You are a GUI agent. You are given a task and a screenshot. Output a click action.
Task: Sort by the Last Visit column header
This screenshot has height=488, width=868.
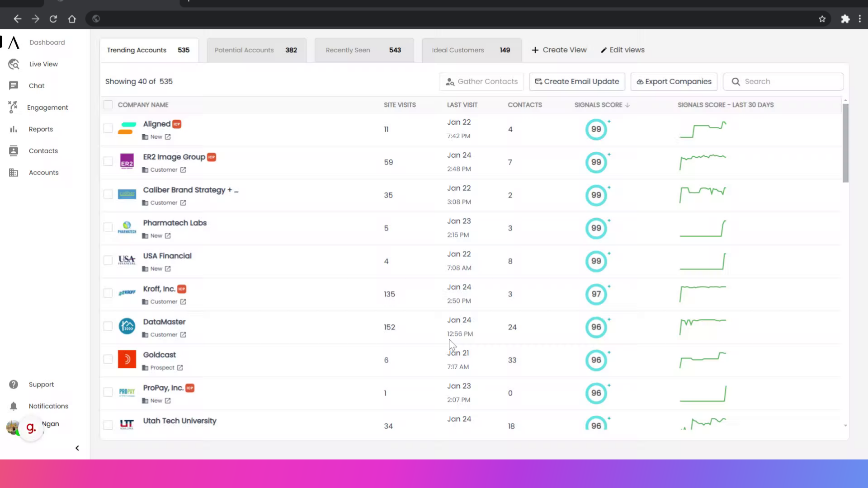pos(462,105)
